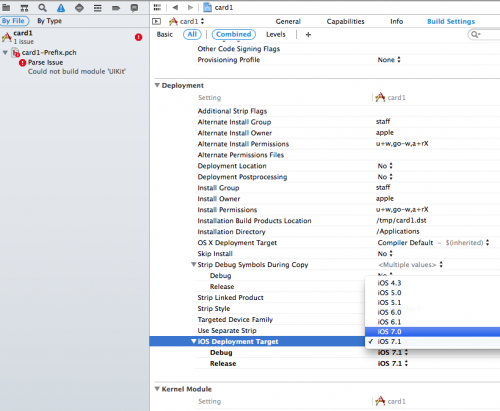Open the symbol navigator icon
The image size is (500, 411).
point(24,8)
